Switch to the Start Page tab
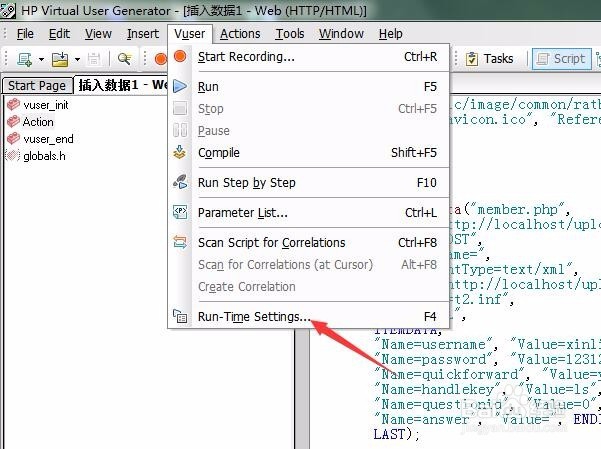The width and height of the screenshot is (601, 449). coord(37,86)
